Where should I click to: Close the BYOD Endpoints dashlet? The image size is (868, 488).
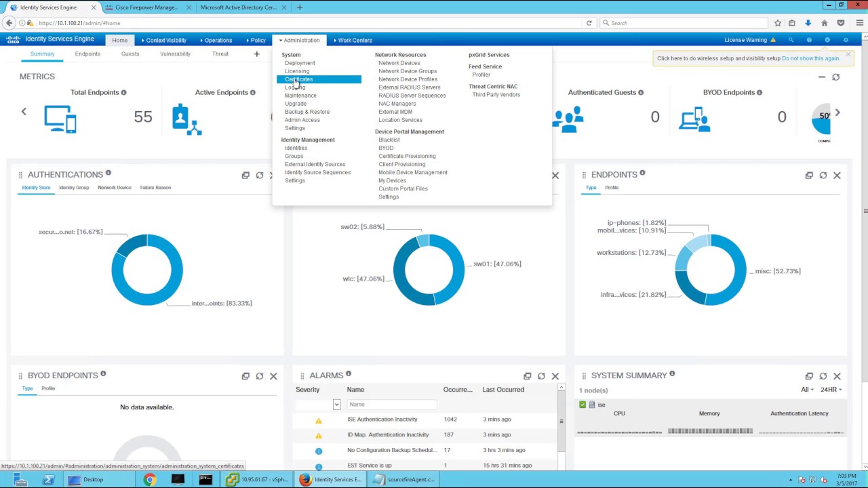coord(273,376)
